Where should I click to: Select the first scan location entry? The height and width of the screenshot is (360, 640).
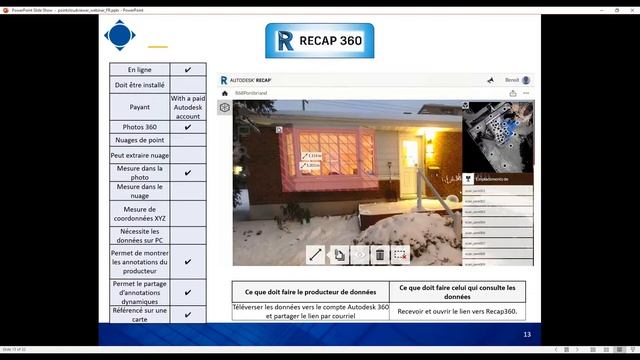pos(498,191)
